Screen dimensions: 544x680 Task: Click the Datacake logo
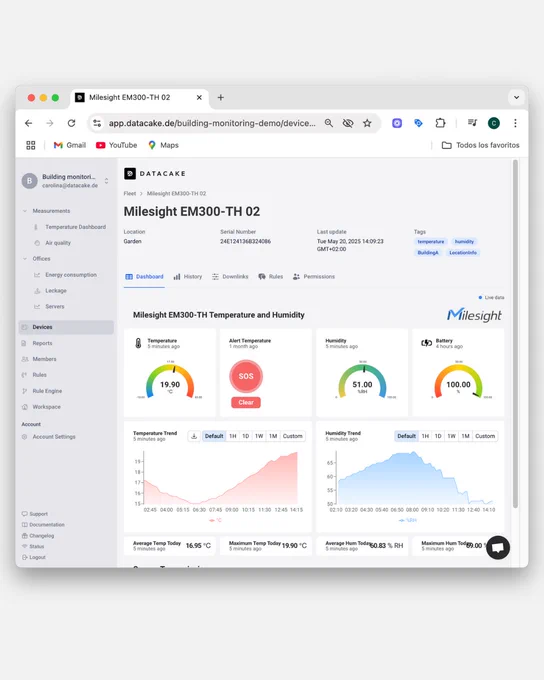pyautogui.click(x=155, y=173)
